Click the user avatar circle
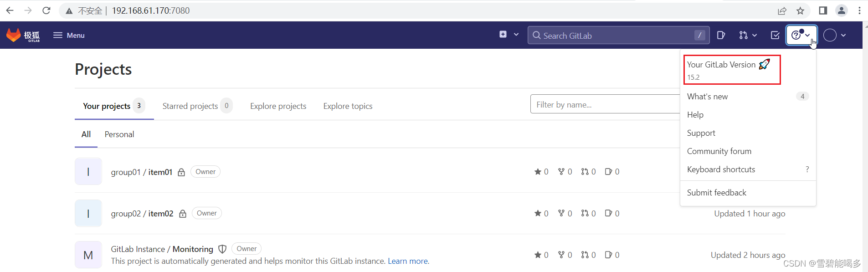 click(830, 35)
